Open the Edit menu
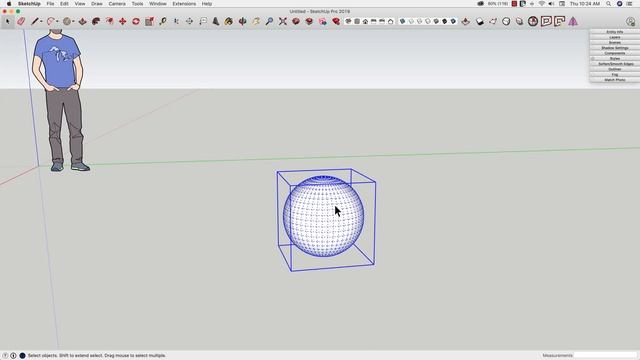Viewport: 640px width, 360px height. point(64,4)
